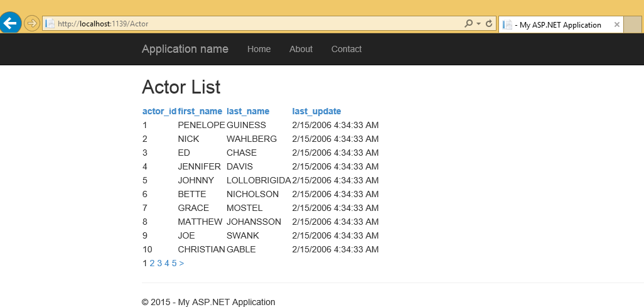
Task: Close the My ASP.NET Application tab
Action: [x=616, y=24]
